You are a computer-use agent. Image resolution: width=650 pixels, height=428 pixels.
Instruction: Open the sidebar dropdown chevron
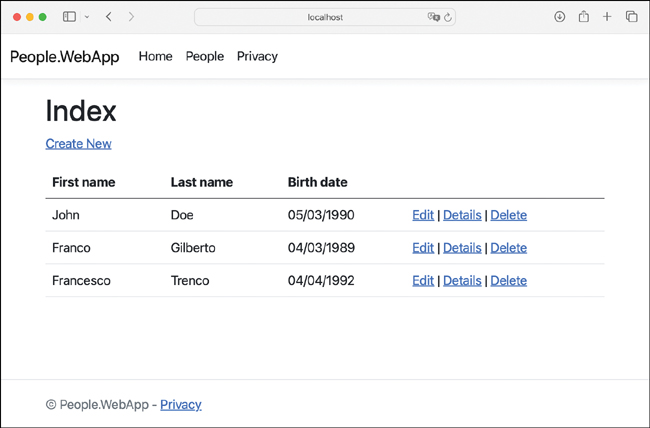pyautogui.click(x=86, y=17)
